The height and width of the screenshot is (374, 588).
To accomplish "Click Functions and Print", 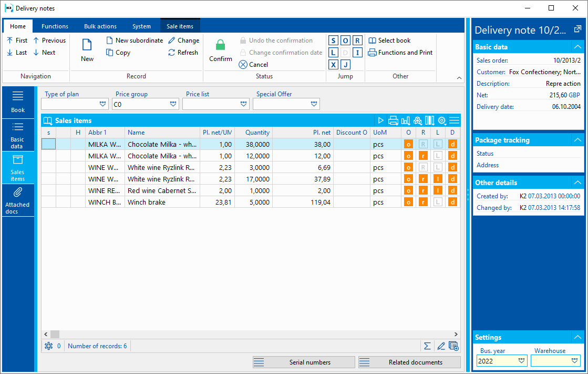I will click(400, 53).
